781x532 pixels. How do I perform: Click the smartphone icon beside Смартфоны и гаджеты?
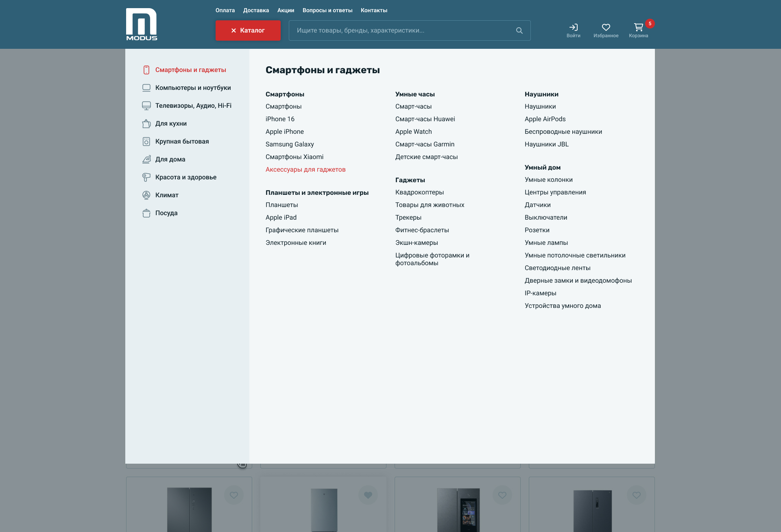point(146,70)
